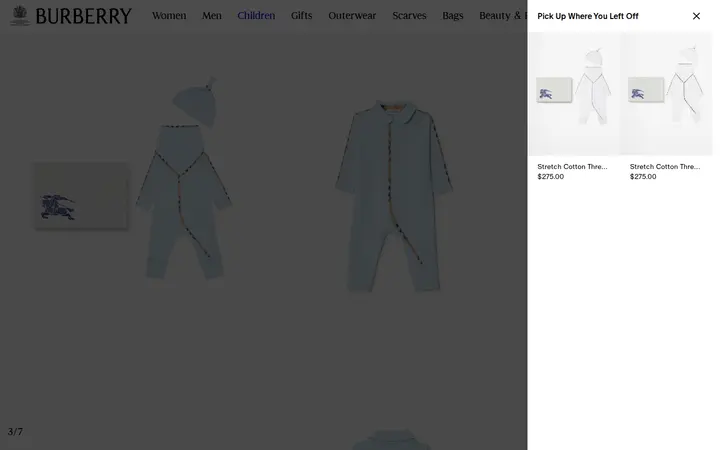This screenshot has height=450, width=720.
Task: View the gift set image with hat and box
Action: pyautogui.click(x=133, y=178)
